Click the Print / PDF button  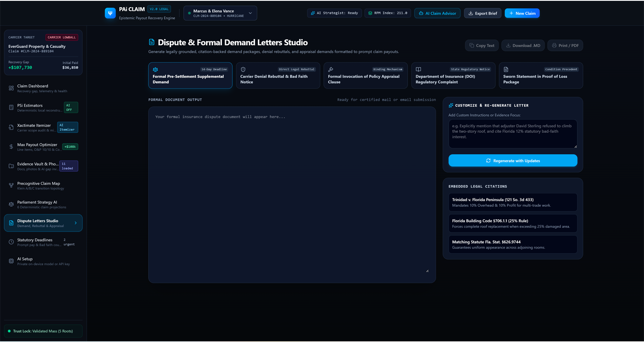[x=565, y=45]
